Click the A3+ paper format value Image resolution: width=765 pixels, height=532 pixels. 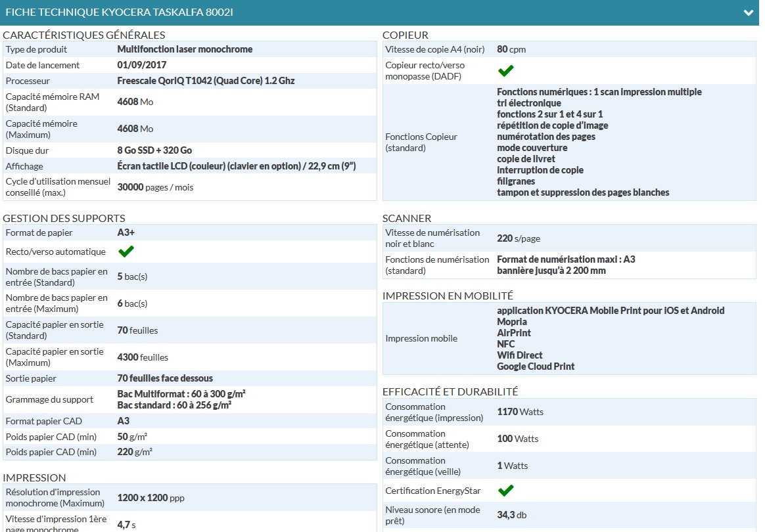coord(126,233)
